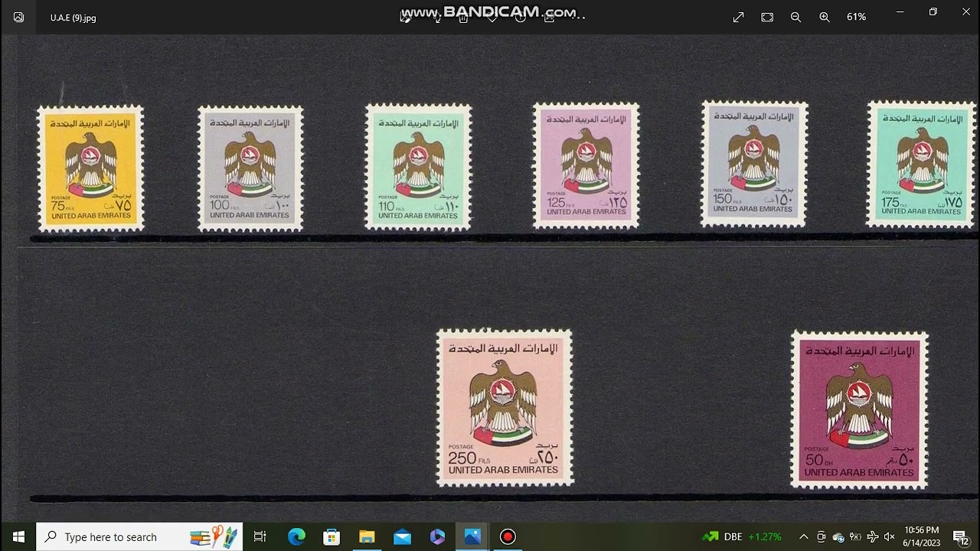Click the muted speaker volume icon

tap(889, 536)
